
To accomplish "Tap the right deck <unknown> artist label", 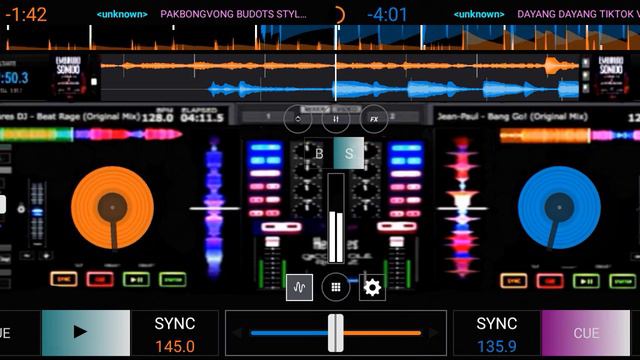I will tap(479, 14).
